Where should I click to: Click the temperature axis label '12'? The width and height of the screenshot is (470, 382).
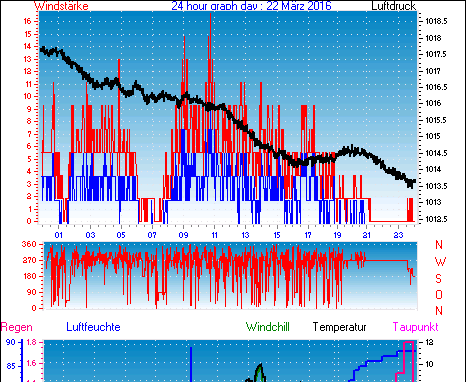pyautogui.click(x=429, y=342)
